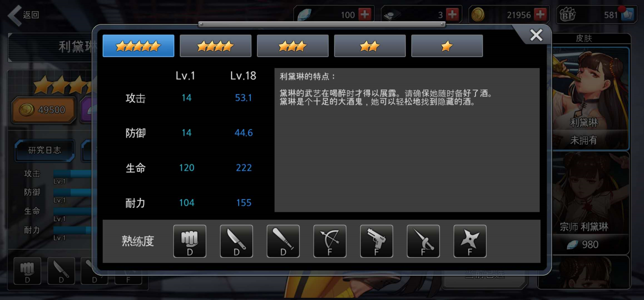Select the fist weapon proficiency icon
The height and width of the screenshot is (300, 644).
[x=190, y=241]
